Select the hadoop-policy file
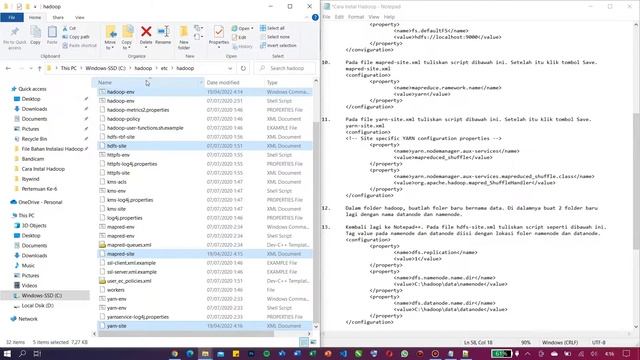The height and width of the screenshot is (360, 640). coord(205,119)
